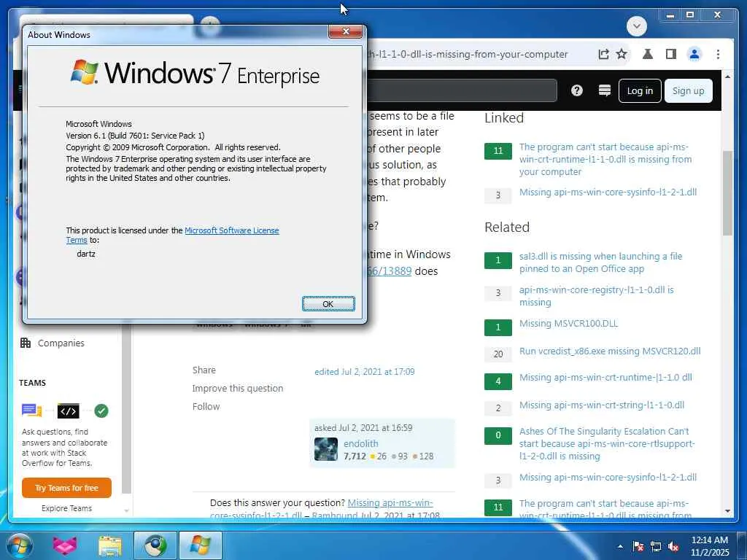Screen dimensions: 747x560
Task: Open the 66/13889 link in answer text
Action: point(390,271)
